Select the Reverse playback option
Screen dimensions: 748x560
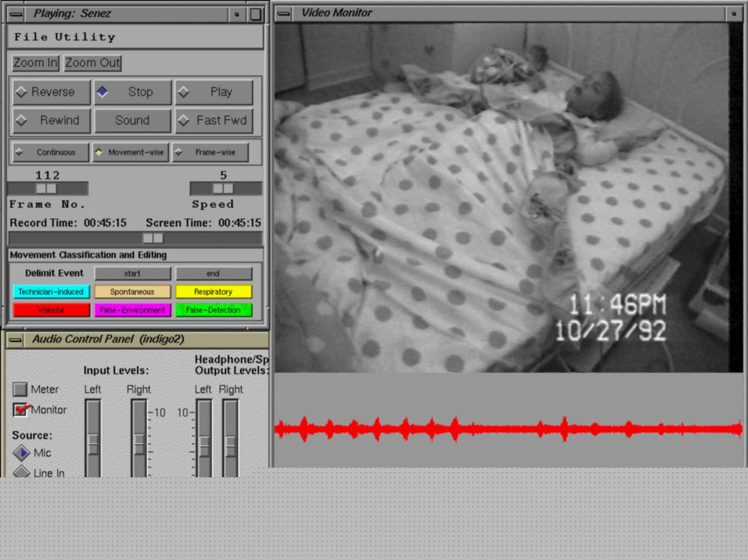click(x=52, y=92)
